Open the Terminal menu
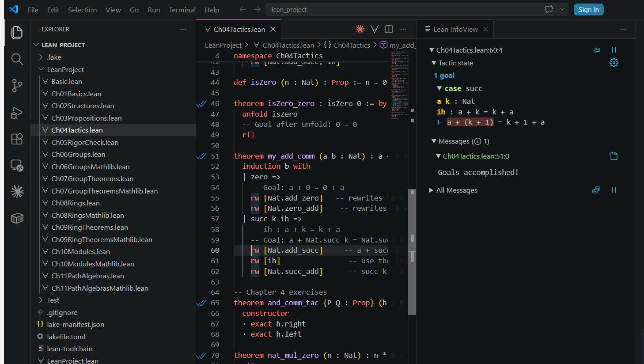 point(182,10)
